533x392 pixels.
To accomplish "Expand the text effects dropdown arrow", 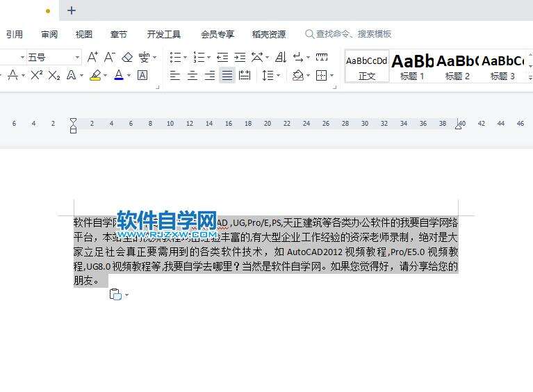I will coord(81,75).
